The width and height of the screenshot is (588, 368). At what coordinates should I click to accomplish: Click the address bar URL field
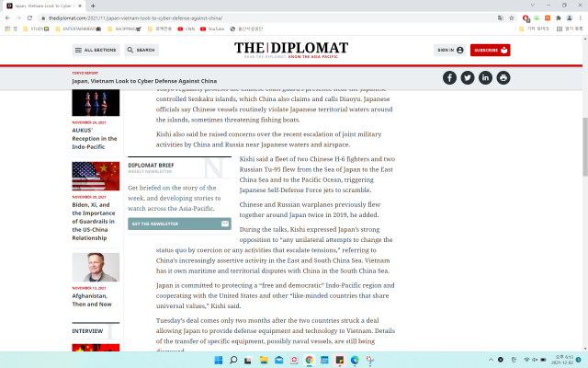(x=230, y=17)
